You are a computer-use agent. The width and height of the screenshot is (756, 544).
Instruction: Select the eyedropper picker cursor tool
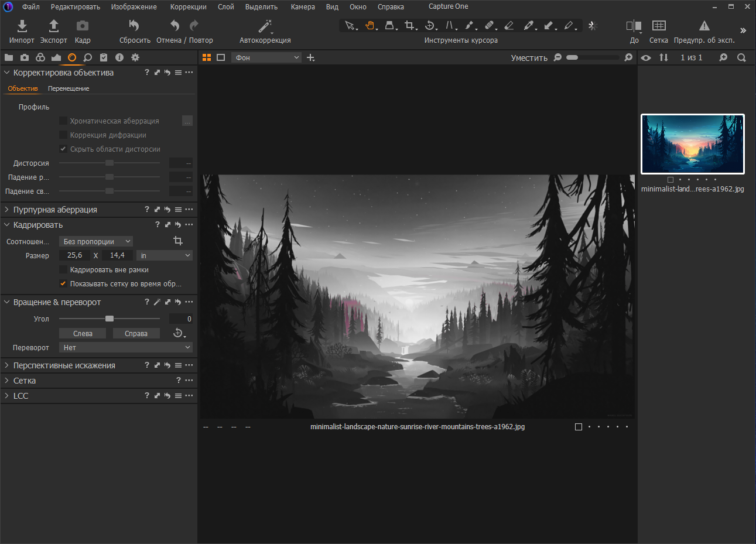[529, 26]
